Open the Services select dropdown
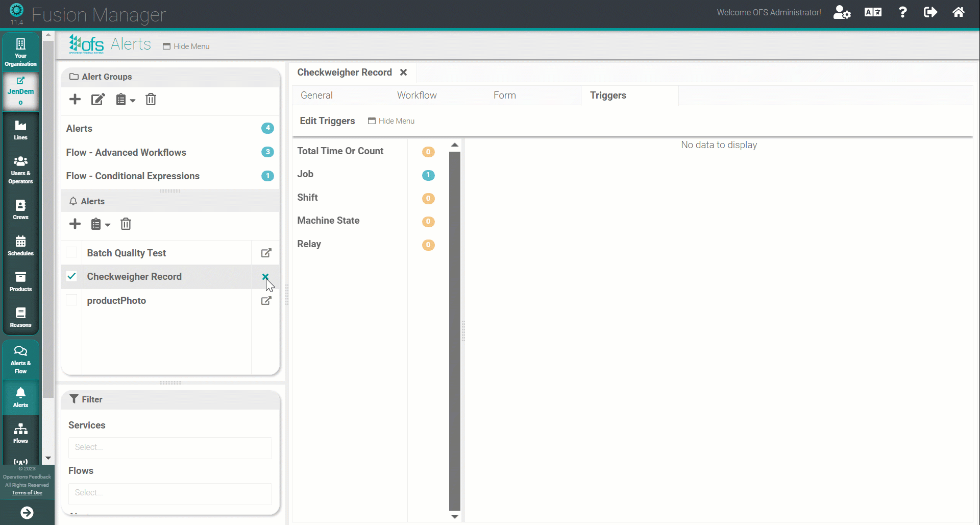Image resolution: width=980 pixels, height=525 pixels. point(170,447)
